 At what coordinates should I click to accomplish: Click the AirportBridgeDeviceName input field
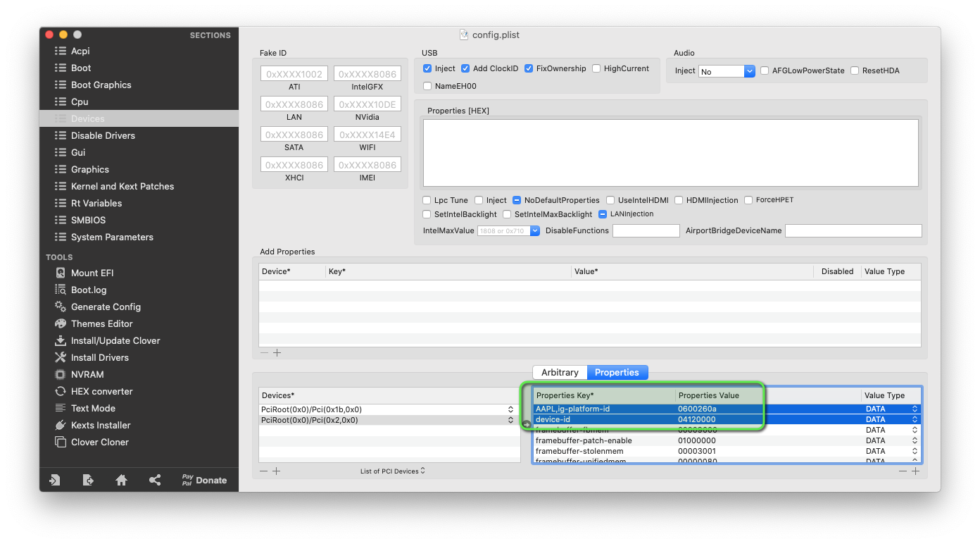853,230
